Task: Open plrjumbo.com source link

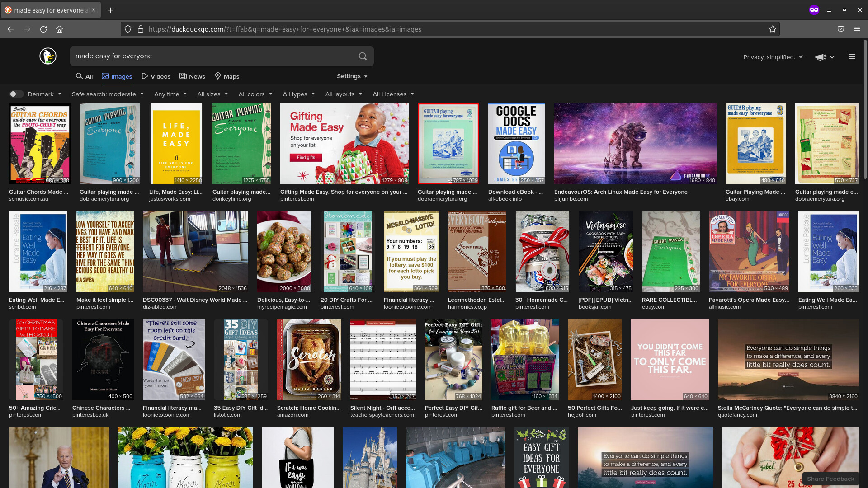Action: [x=571, y=199]
